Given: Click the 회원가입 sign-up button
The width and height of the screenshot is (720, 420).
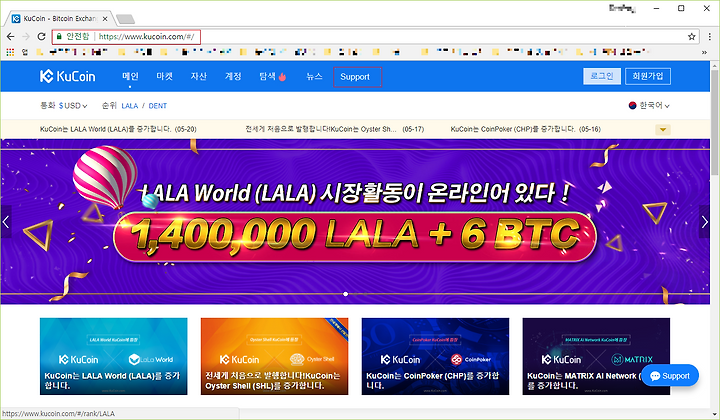Looking at the screenshot, I should [648, 76].
